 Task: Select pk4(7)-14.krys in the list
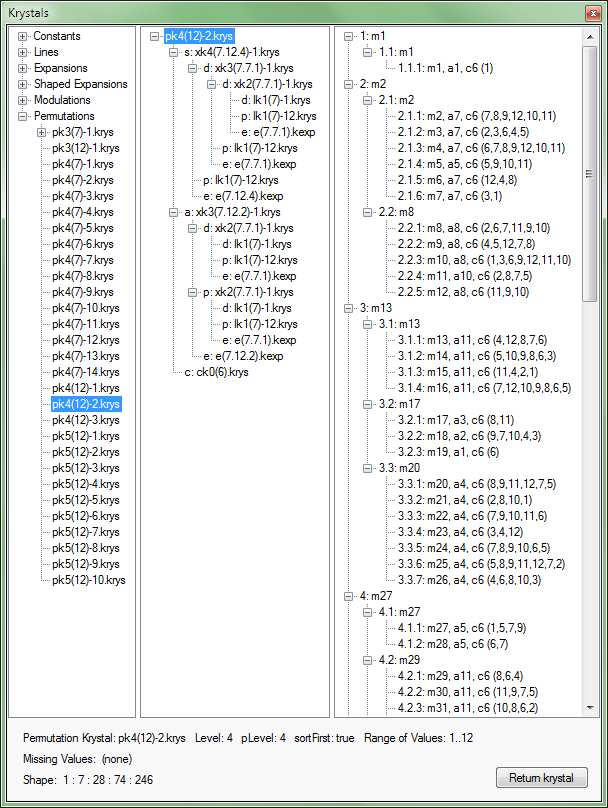[86, 372]
